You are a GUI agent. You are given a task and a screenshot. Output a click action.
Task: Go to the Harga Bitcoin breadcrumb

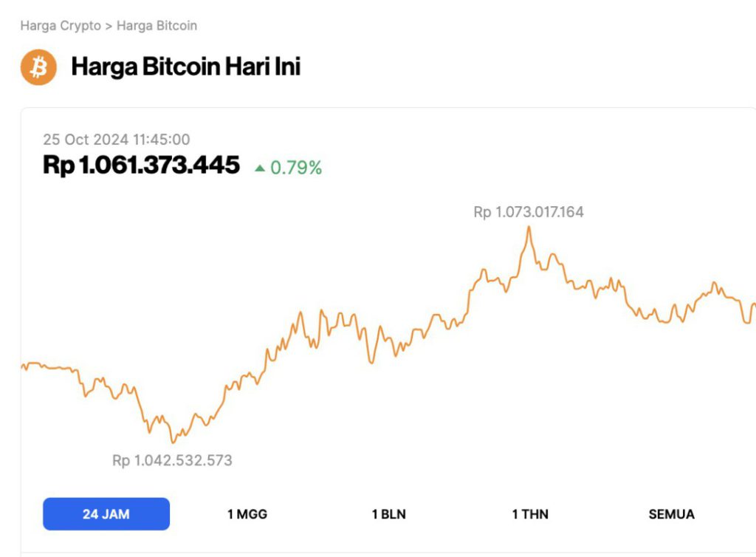click(x=157, y=26)
